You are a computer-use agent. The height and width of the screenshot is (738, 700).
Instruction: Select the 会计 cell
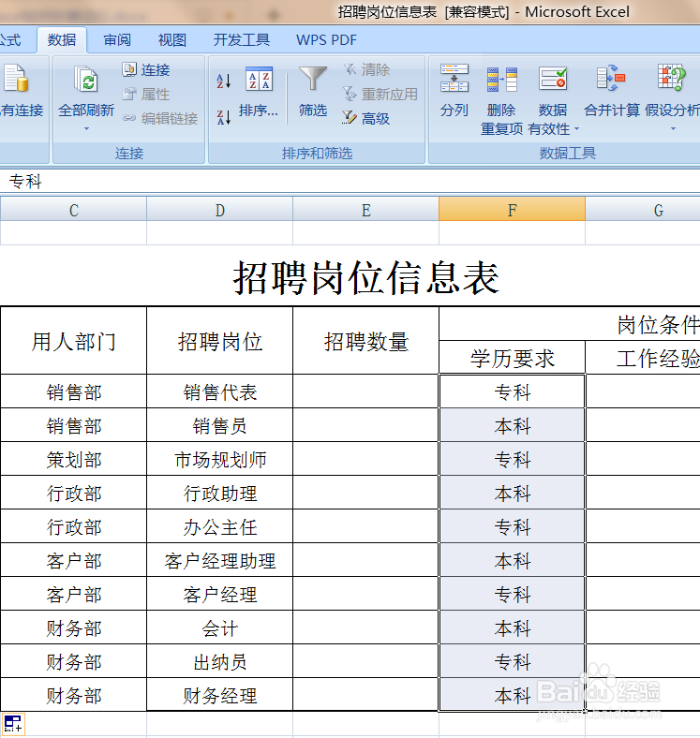tap(219, 627)
